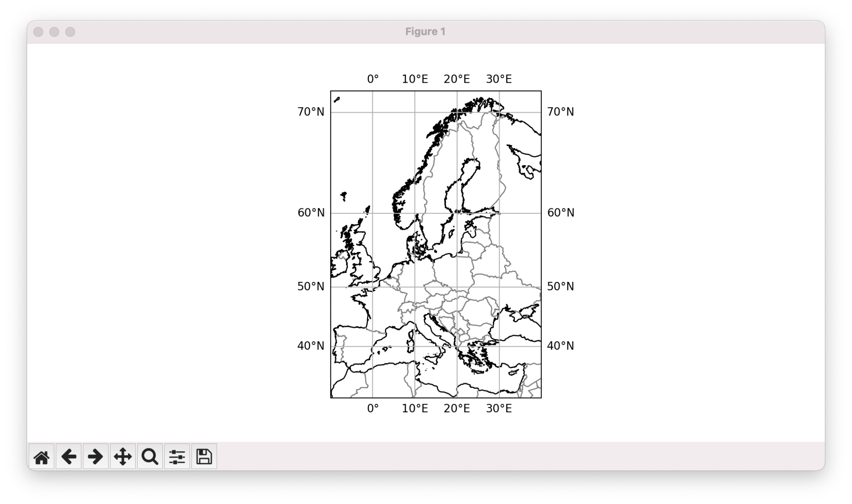Enable the Zoom-to-rectangle magnifier tool
This screenshot has width=852, height=504.
pos(150,457)
